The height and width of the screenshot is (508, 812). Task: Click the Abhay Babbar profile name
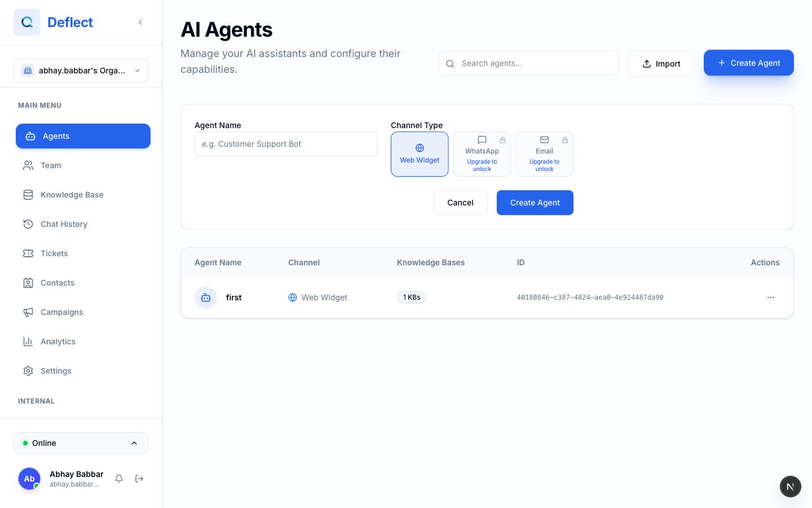coord(77,474)
